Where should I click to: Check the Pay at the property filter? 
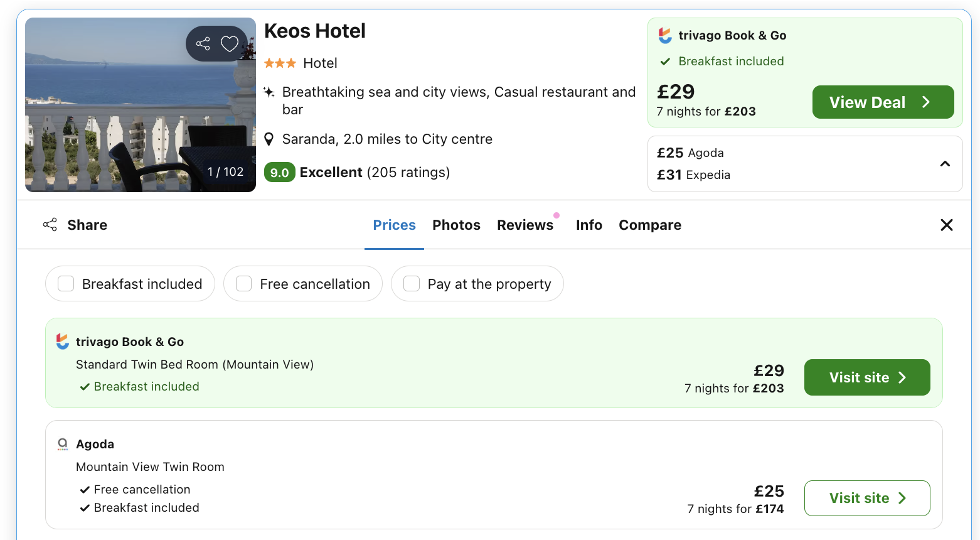[412, 284]
